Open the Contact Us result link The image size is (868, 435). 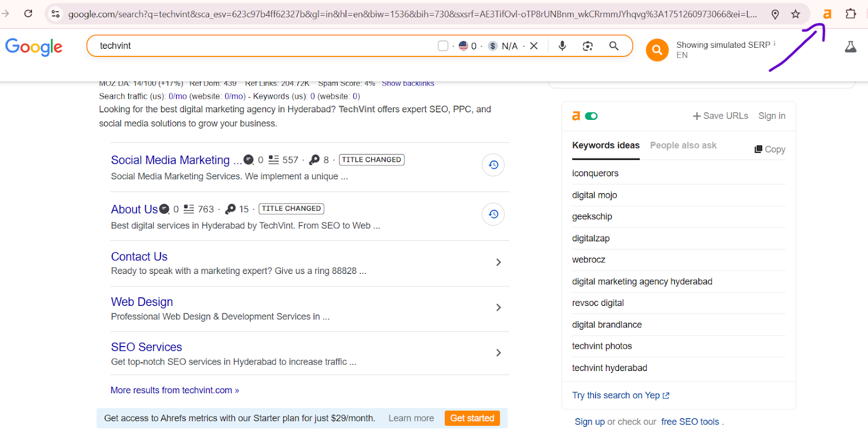pyautogui.click(x=139, y=257)
